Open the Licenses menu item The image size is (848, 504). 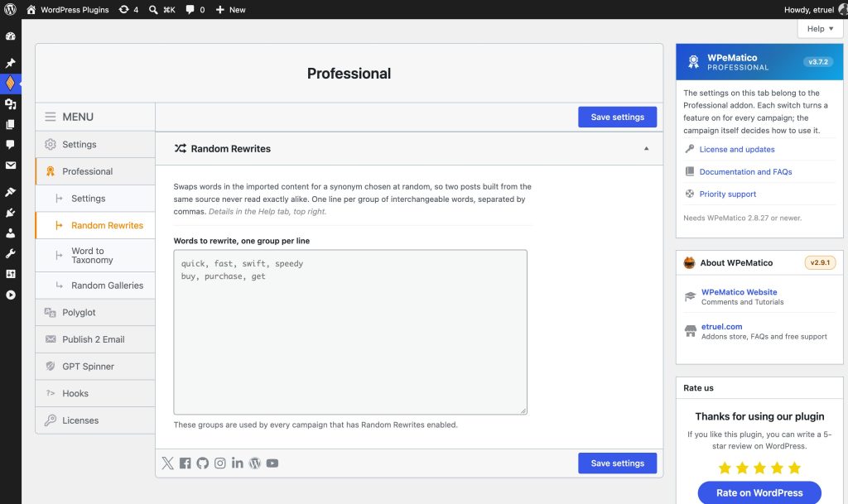coord(95,420)
